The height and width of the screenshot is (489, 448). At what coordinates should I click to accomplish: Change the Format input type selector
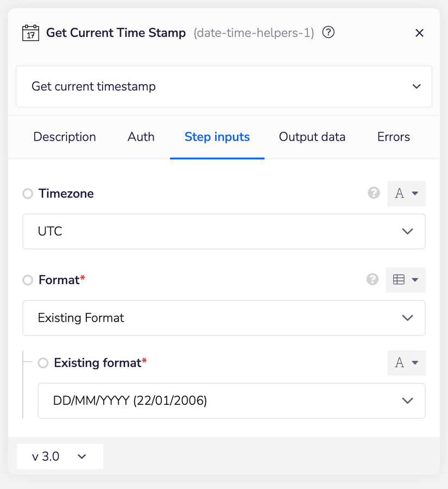pos(406,280)
